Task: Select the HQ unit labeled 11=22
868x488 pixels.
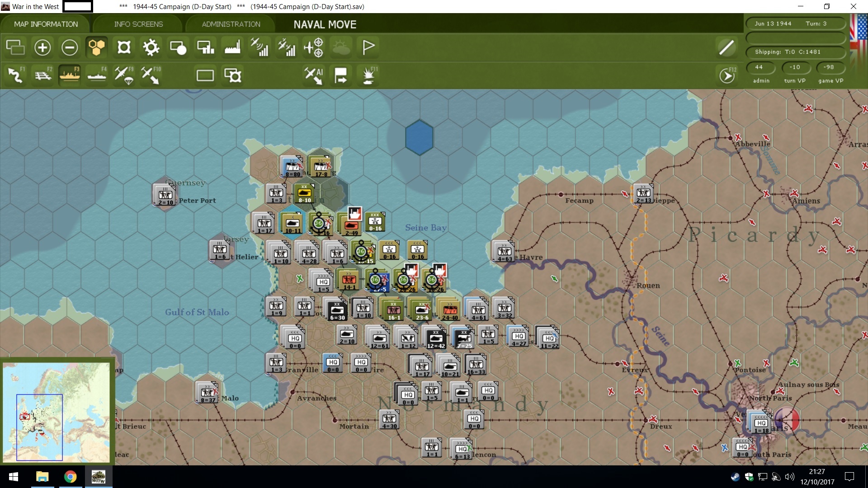Action: pyautogui.click(x=548, y=337)
